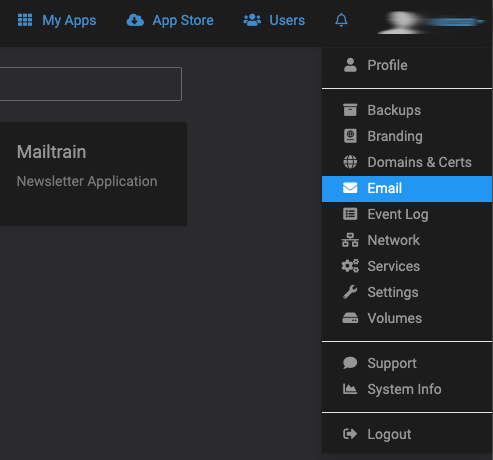Select Domains & Certs menu item
This screenshot has width=493, height=460.
click(407, 162)
